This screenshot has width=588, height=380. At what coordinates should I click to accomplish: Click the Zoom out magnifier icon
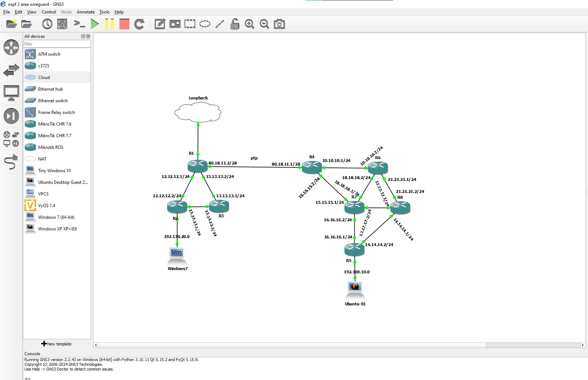point(265,24)
